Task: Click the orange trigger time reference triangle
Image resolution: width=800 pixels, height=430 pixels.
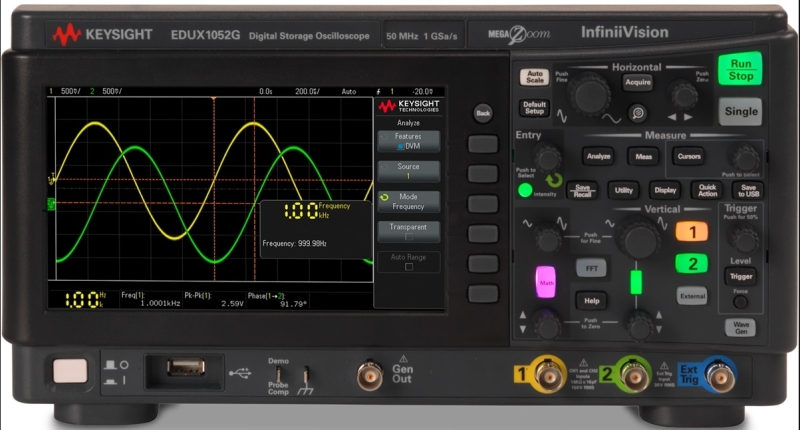Action: tap(214, 99)
